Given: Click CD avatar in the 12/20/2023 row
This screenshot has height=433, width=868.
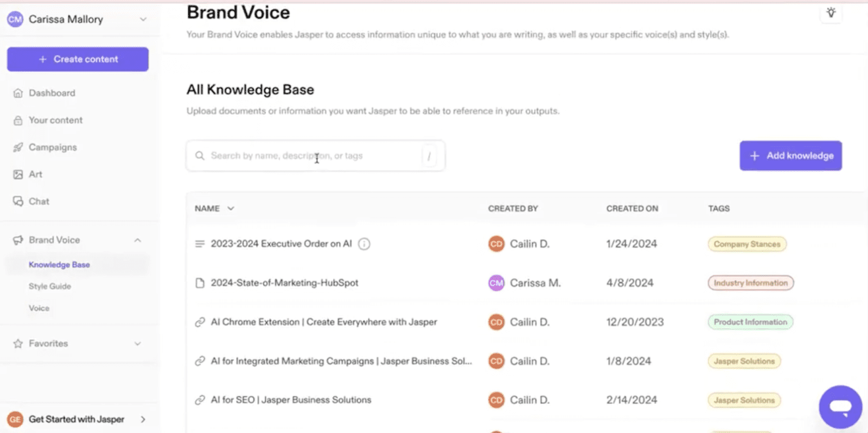Looking at the screenshot, I should (x=496, y=322).
